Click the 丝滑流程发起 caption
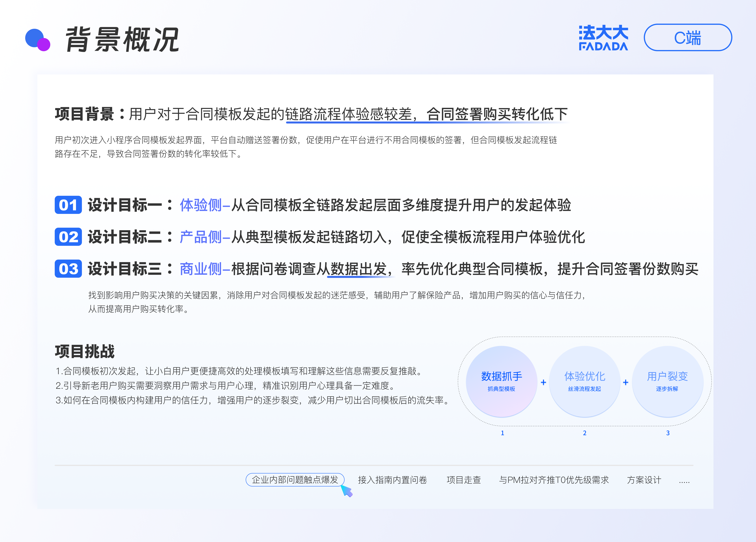 tap(585, 389)
